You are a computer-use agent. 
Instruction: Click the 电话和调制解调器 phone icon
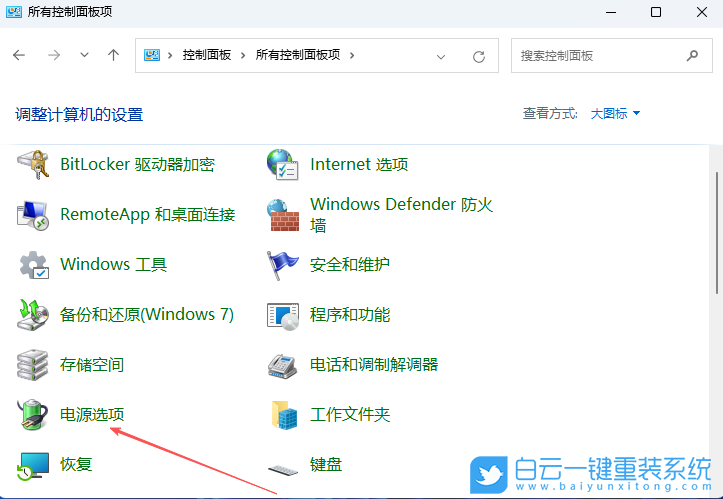point(282,366)
